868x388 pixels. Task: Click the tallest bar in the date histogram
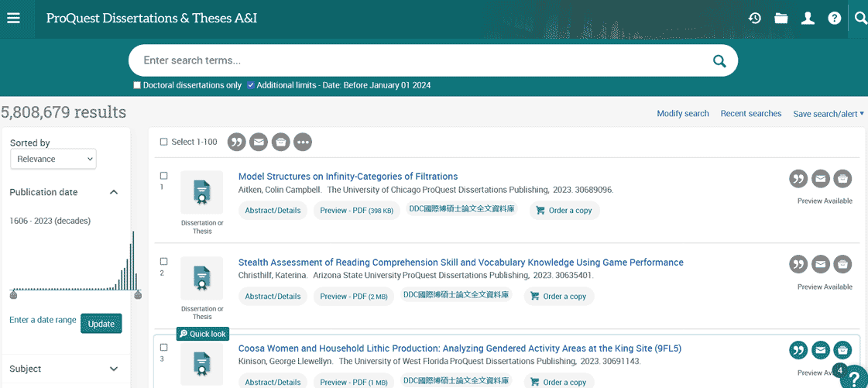[133, 260]
